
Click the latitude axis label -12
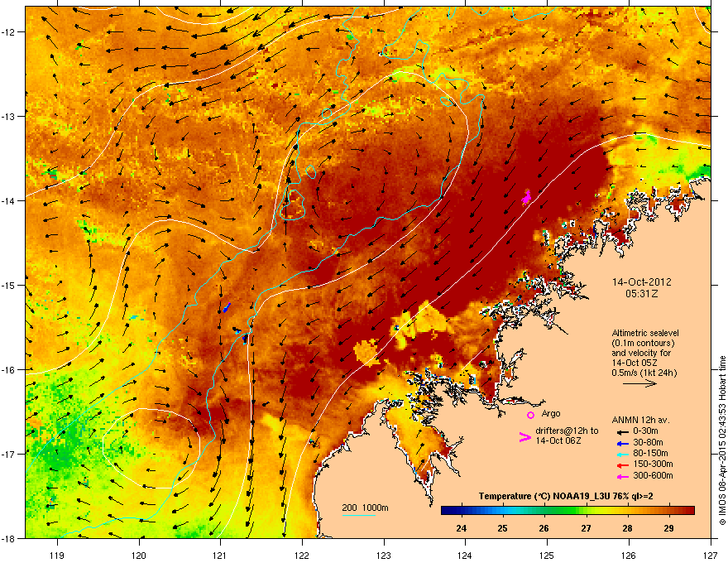tap(9, 32)
